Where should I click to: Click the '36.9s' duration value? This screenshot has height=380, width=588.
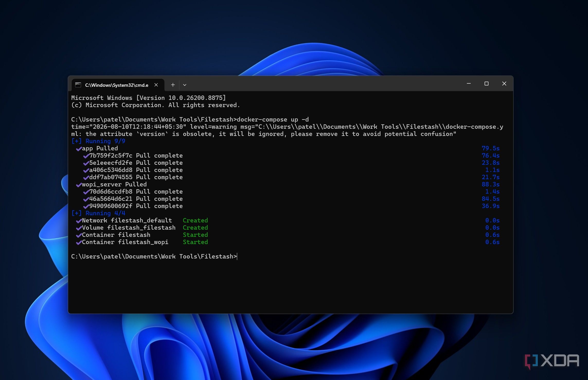[x=491, y=206]
